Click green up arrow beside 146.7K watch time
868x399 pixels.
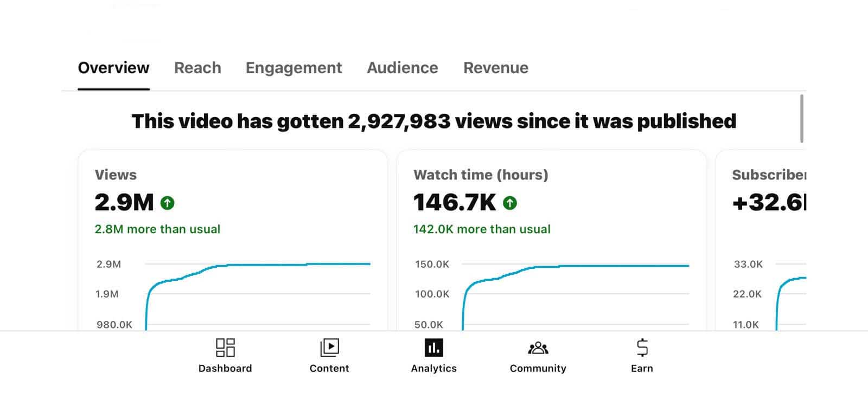coord(510,203)
